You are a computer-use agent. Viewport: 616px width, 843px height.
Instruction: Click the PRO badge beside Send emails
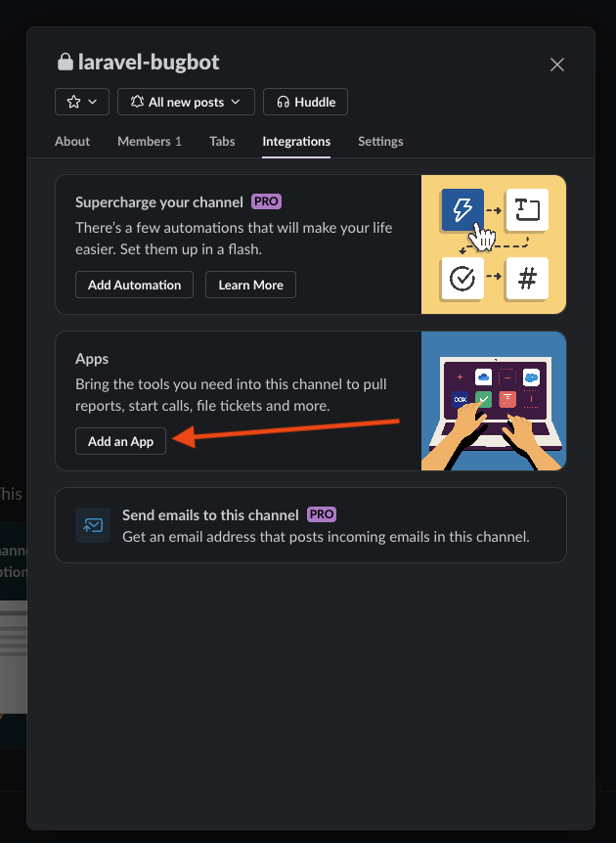[x=322, y=514]
